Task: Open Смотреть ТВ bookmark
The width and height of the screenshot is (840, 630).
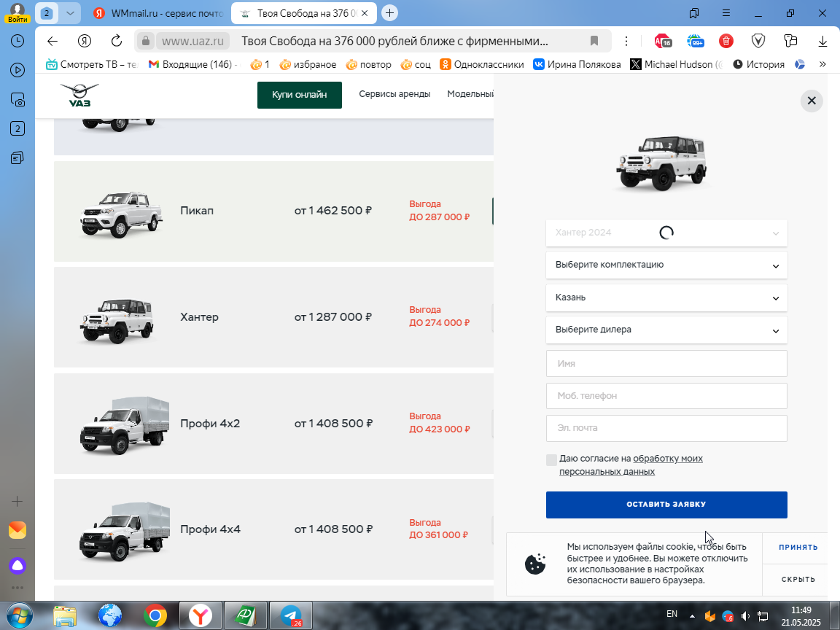Action: pyautogui.click(x=92, y=64)
